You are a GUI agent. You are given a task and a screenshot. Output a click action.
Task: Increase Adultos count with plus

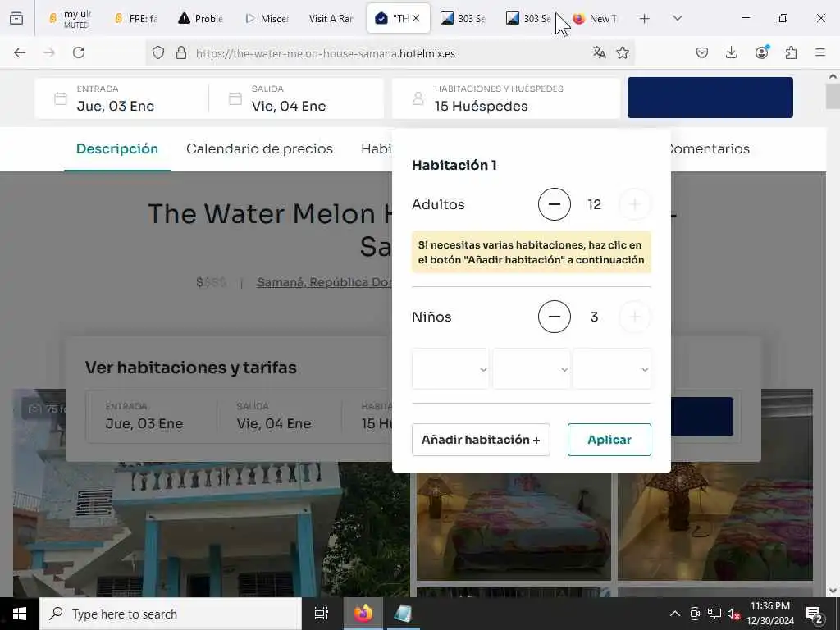[x=635, y=204]
